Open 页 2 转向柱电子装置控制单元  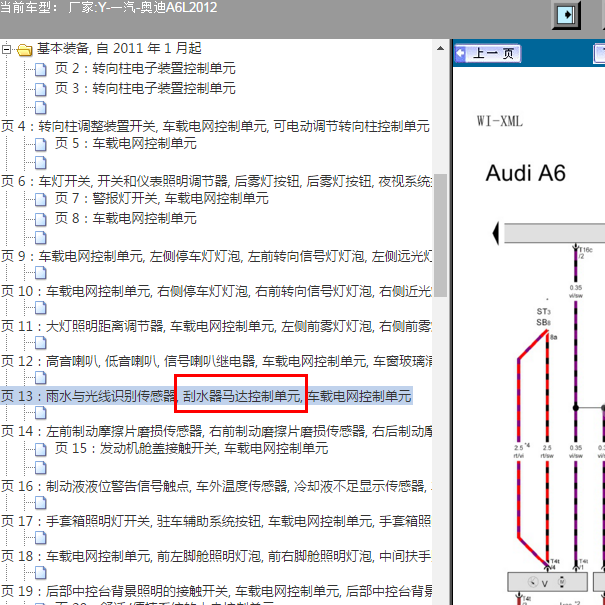point(145,69)
